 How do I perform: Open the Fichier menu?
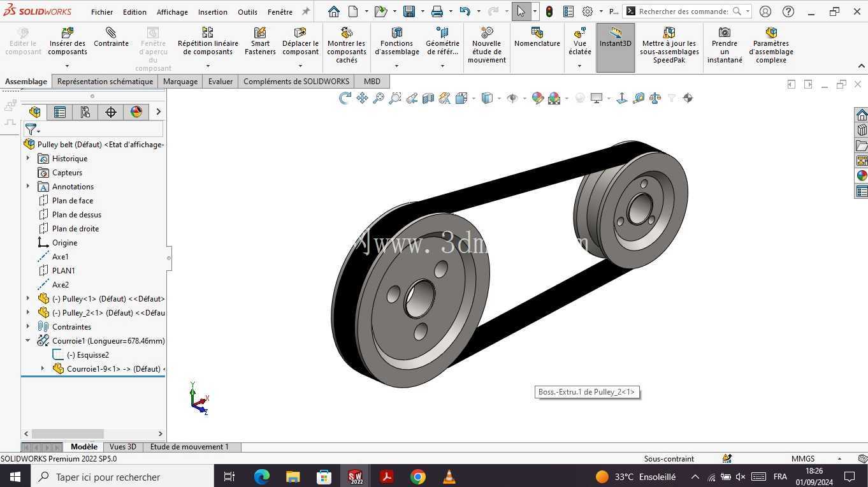click(102, 12)
